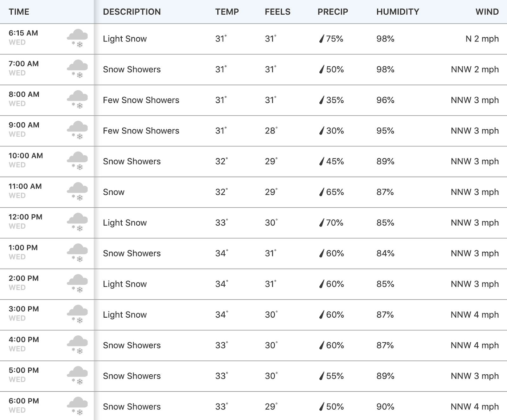Click the DESCRIPTION column header
Image resolution: width=507 pixels, height=420 pixels.
[132, 12]
